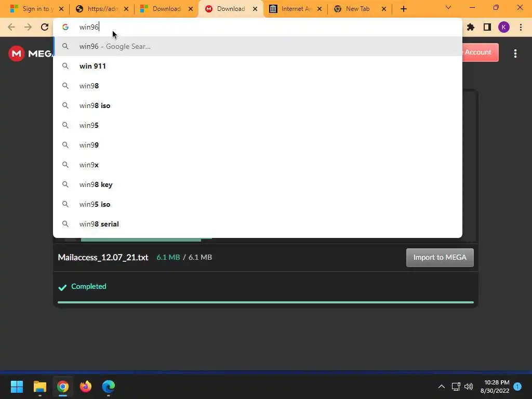This screenshot has width=532, height=399.
Task: Click the MEGA logo
Action: click(31, 54)
